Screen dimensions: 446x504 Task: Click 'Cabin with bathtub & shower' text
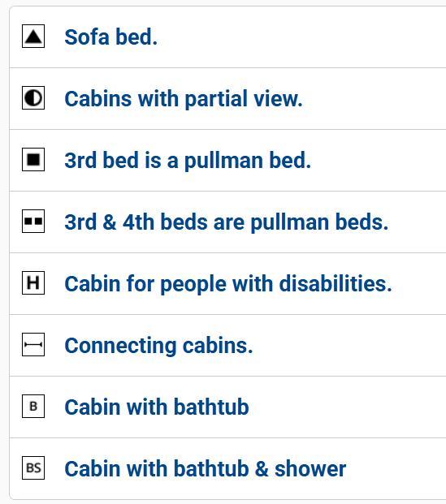tap(206, 468)
